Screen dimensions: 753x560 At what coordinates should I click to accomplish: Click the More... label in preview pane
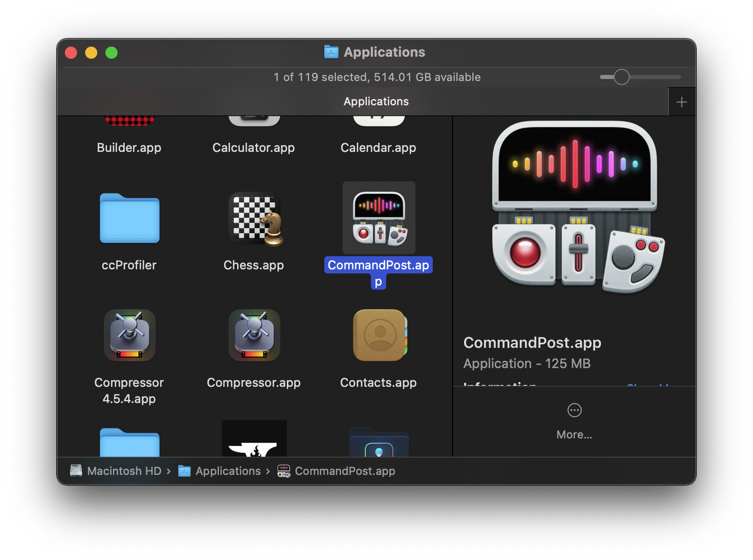point(574,434)
